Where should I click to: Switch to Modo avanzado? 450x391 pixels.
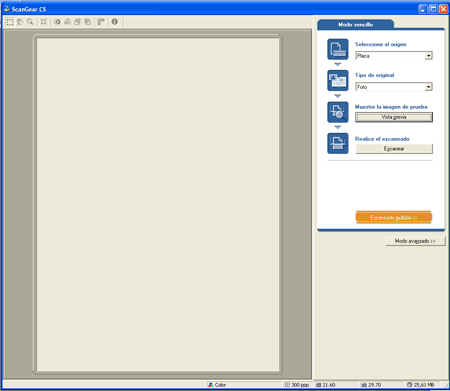[415, 241]
